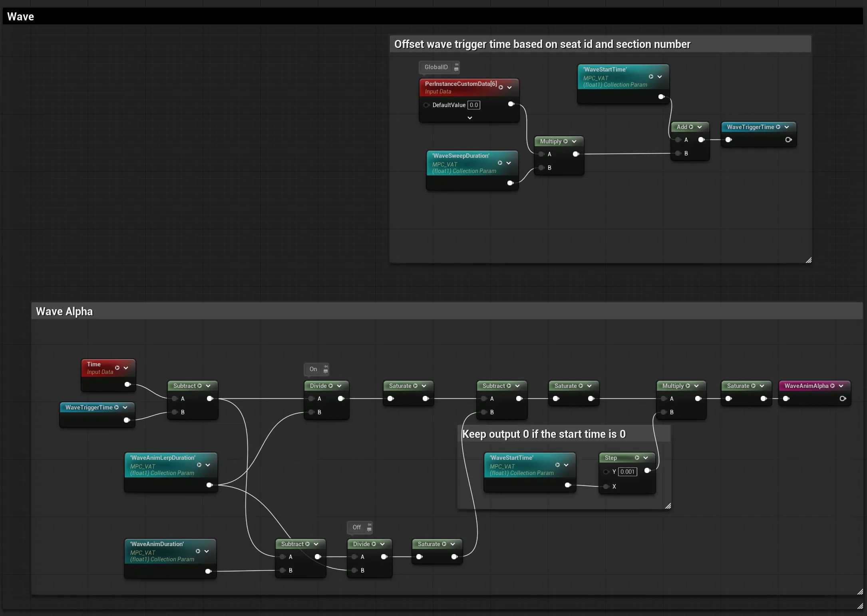The height and width of the screenshot is (616, 867).
Task: Click the WaveAnimAlpha output pin
Action: 843,399
